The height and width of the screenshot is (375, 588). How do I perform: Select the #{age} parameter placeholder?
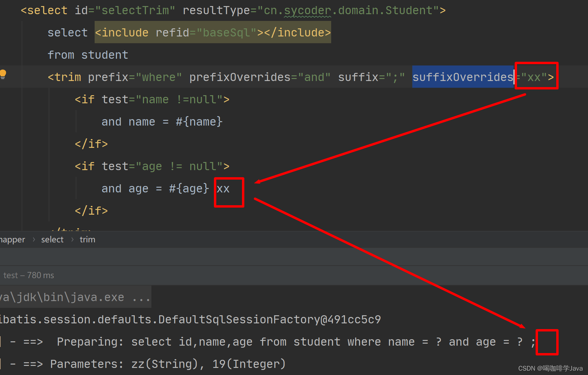coord(188,188)
